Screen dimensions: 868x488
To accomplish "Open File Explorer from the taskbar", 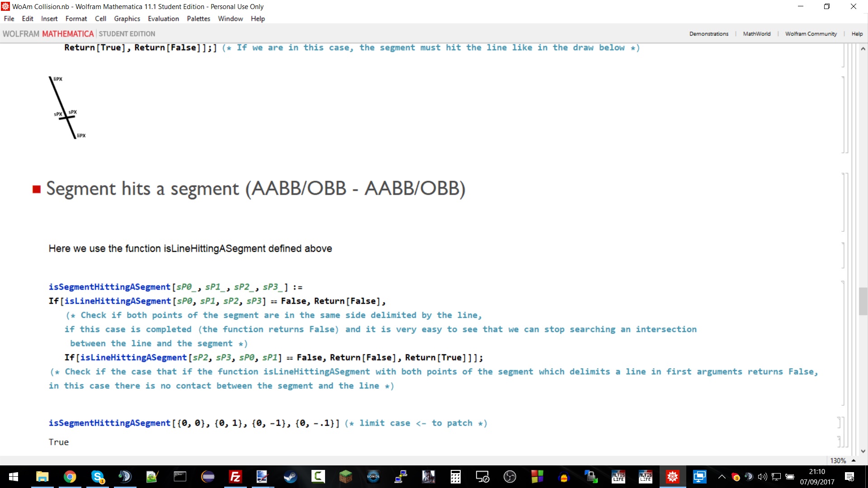I will coord(42,477).
